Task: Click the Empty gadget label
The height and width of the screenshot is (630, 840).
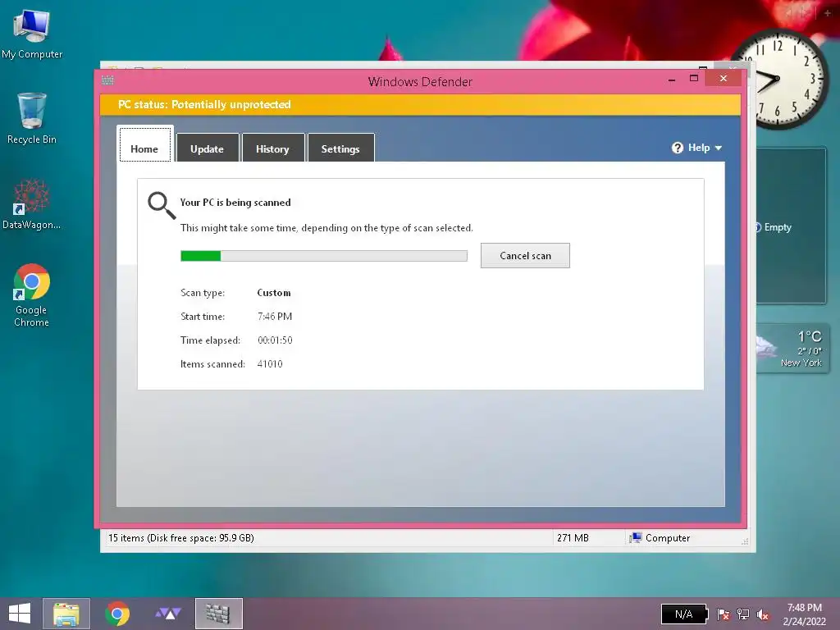Action: [x=778, y=227]
